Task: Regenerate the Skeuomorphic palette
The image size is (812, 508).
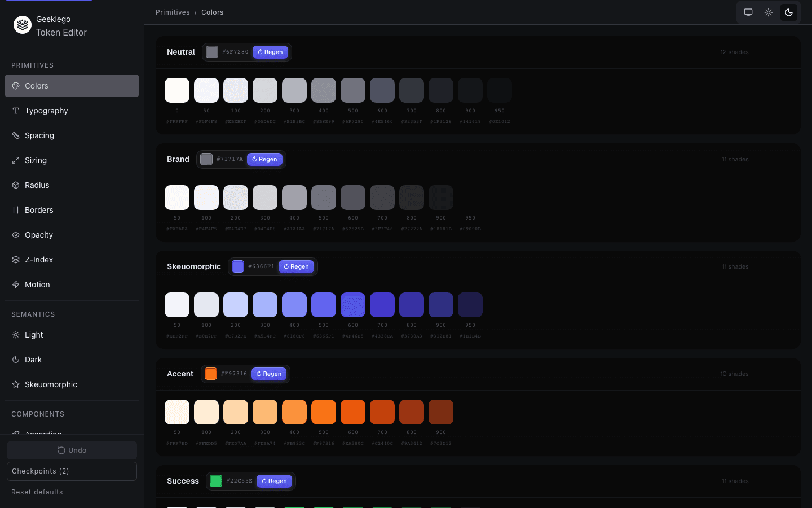Action: pyautogui.click(x=296, y=266)
